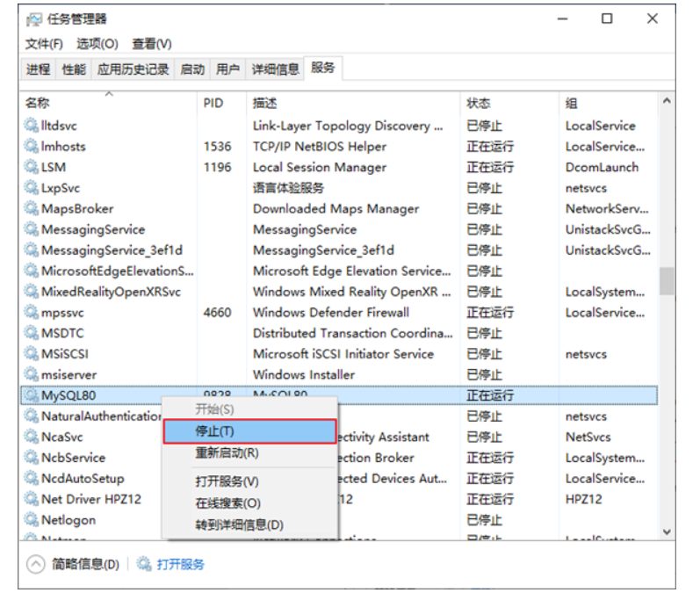Click DcomLaunch group cell

pyautogui.click(x=602, y=167)
